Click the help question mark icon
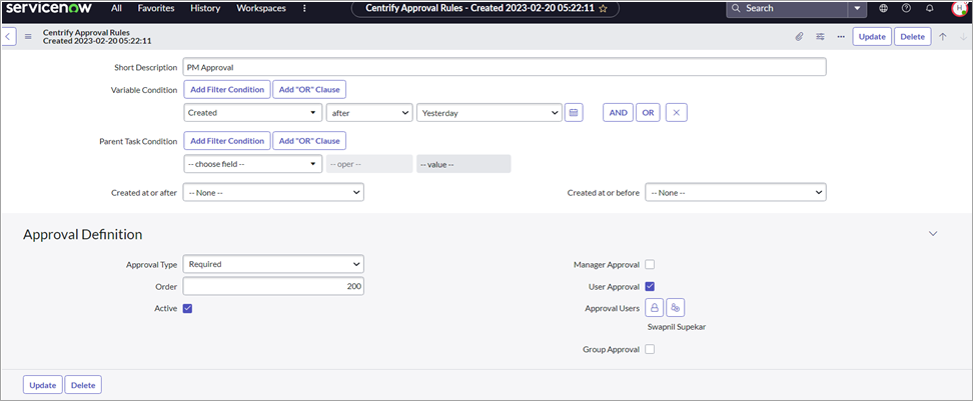The height and width of the screenshot is (401, 973). [x=906, y=9]
